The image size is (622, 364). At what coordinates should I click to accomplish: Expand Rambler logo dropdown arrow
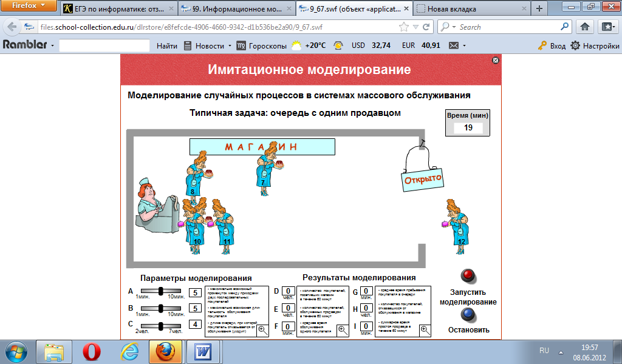pos(52,46)
